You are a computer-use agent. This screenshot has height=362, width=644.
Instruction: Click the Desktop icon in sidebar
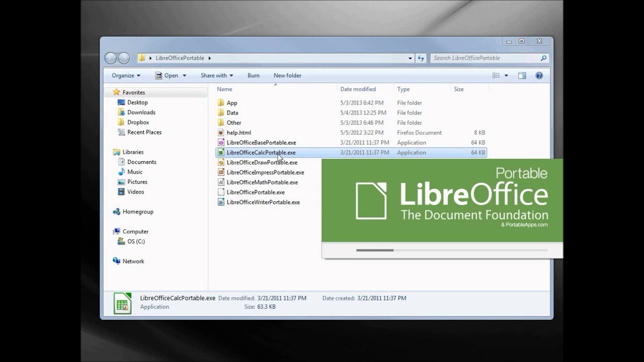(x=121, y=102)
